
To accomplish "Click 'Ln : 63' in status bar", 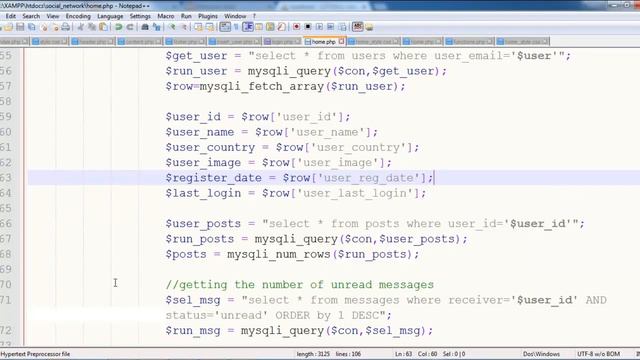I will pyautogui.click(x=403, y=354).
